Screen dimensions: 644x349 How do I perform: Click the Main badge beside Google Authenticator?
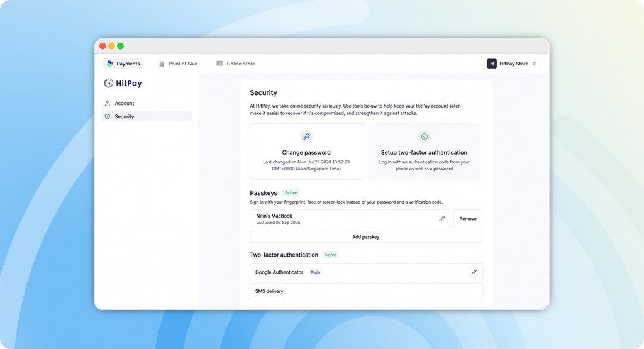316,272
